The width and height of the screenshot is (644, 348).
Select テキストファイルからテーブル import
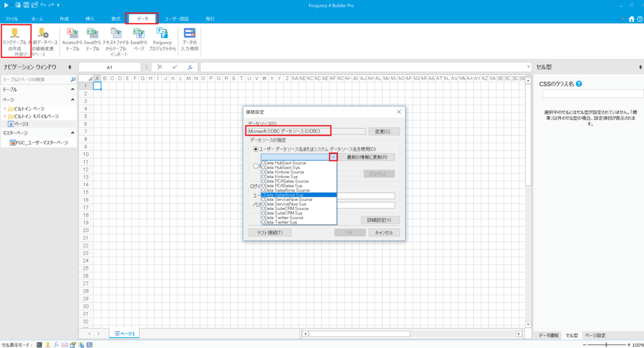[x=115, y=39]
